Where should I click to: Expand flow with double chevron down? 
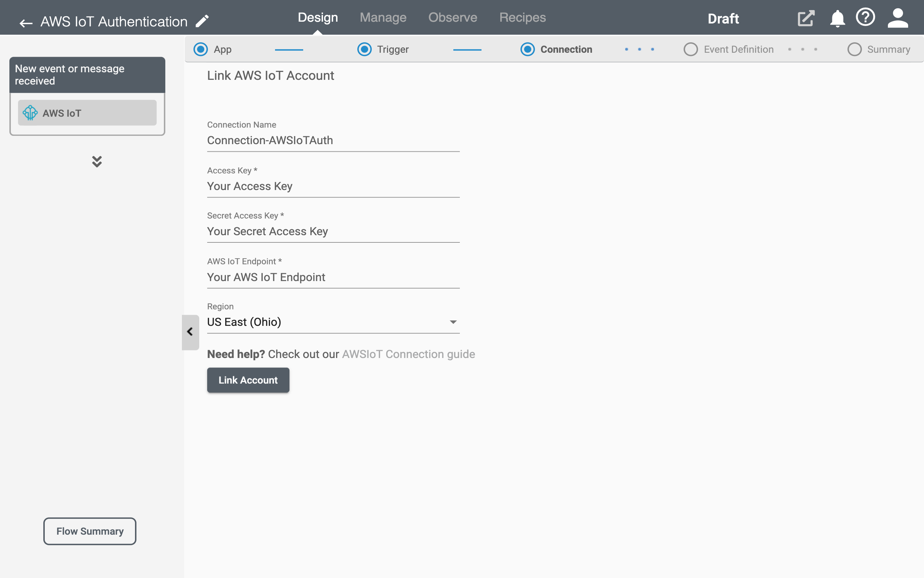pos(97,161)
